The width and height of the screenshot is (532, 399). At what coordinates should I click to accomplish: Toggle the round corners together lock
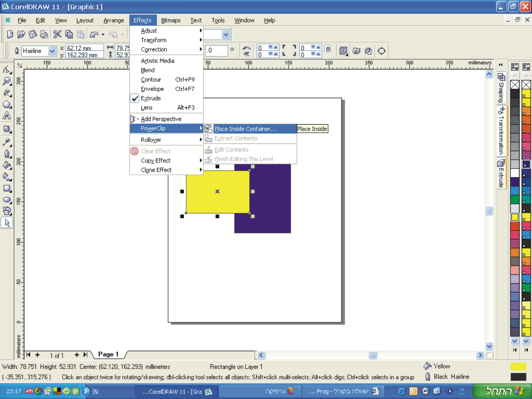tap(328, 49)
